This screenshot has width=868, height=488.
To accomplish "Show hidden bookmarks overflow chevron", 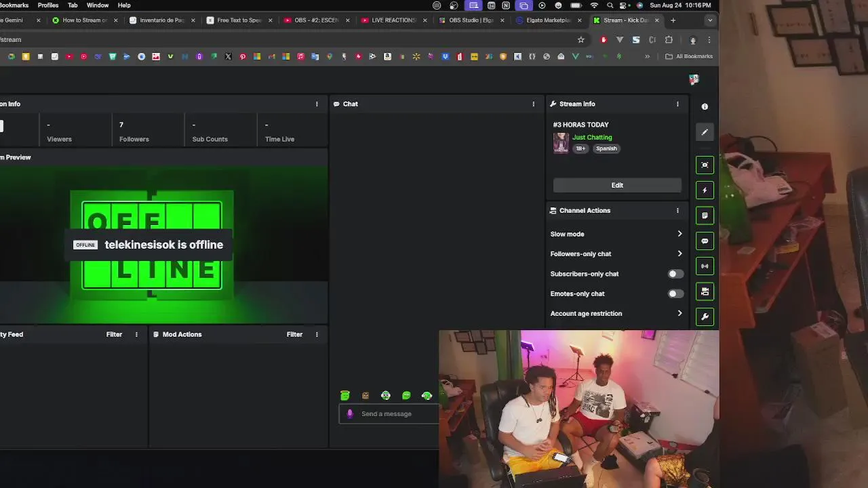I will [648, 56].
